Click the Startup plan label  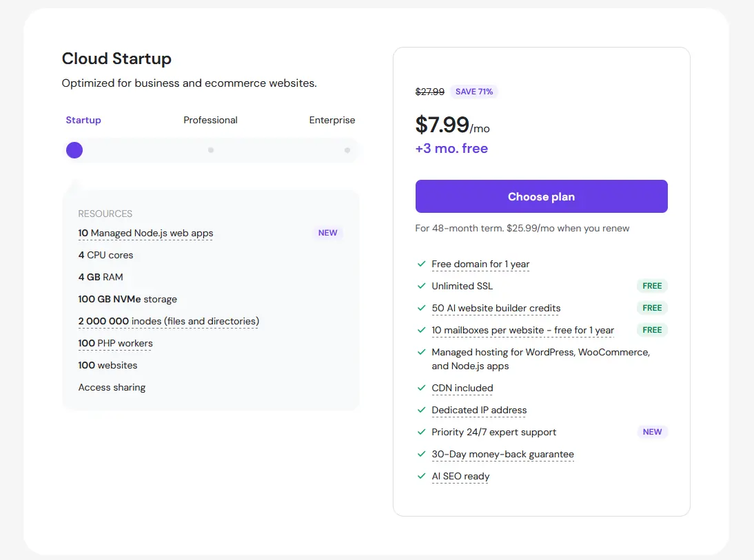[x=83, y=120]
